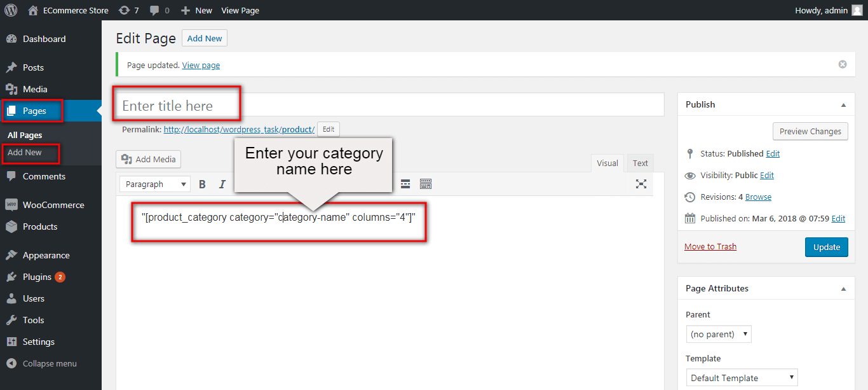Collapse the Publish panel
868x390 pixels.
click(843, 105)
